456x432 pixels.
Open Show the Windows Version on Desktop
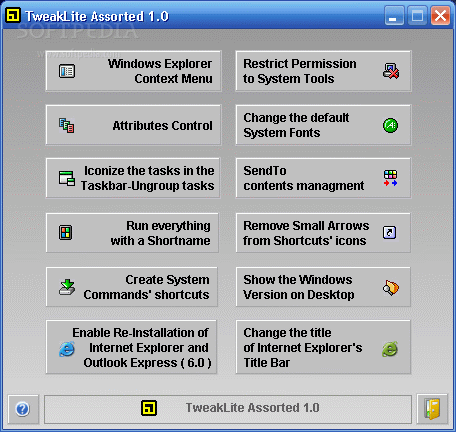[323, 287]
